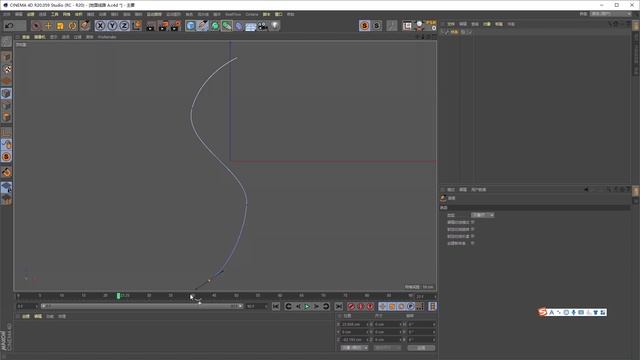640x360 pixels.
Task: Click the Apply button in coordinates panel
Action: (x=421, y=348)
